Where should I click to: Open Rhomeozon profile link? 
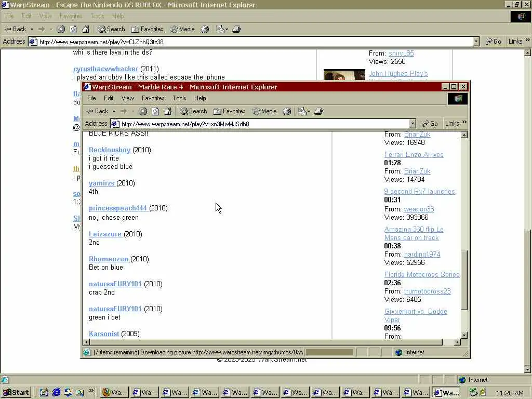pos(109,259)
